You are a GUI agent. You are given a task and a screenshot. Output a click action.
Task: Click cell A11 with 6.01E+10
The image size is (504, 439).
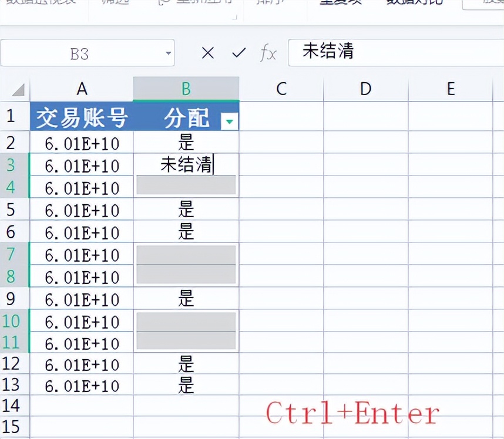[x=82, y=342]
